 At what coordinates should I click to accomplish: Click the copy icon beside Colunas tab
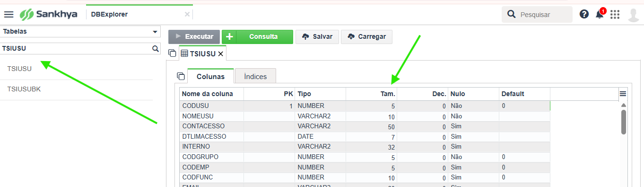(x=181, y=76)
